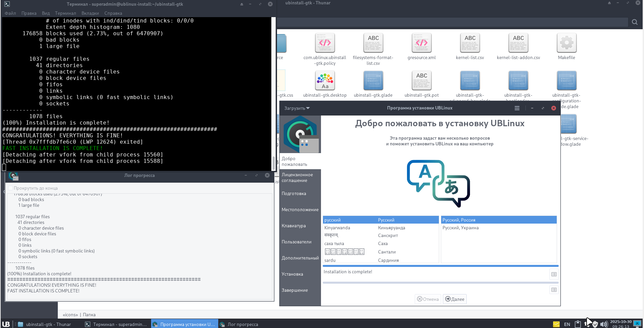Open the clipboard manager tray icon
644x328 pixels.
pos(578,324)
